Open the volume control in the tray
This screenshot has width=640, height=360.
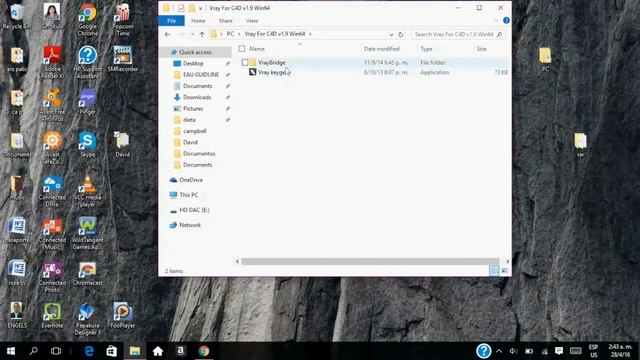(513, 351)
